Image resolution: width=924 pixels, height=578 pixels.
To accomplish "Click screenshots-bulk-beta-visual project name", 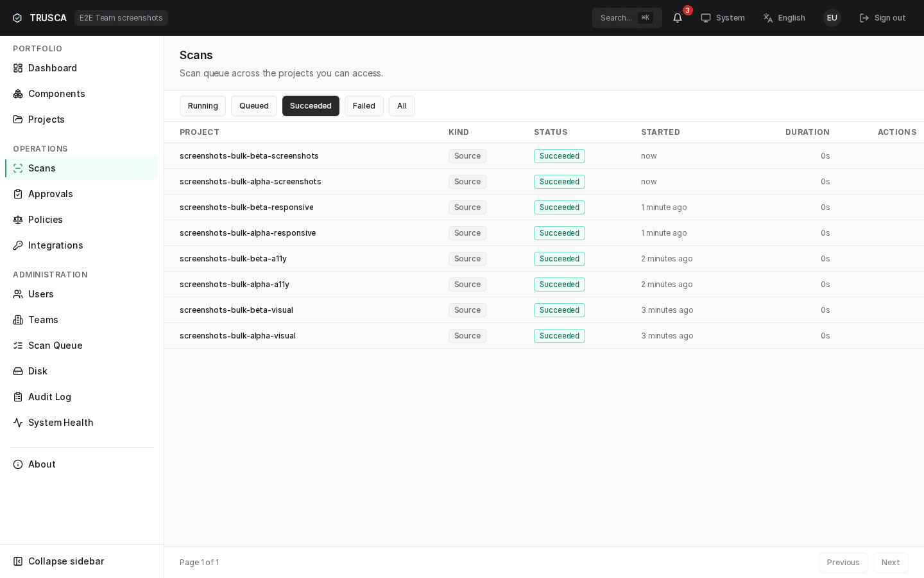I will point(236,310).
